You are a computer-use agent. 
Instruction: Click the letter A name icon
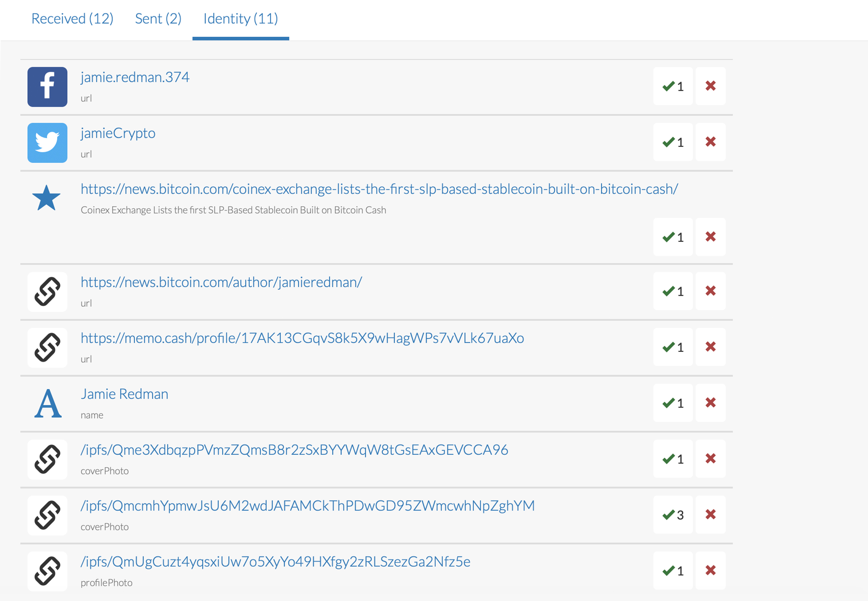[48, 403]
